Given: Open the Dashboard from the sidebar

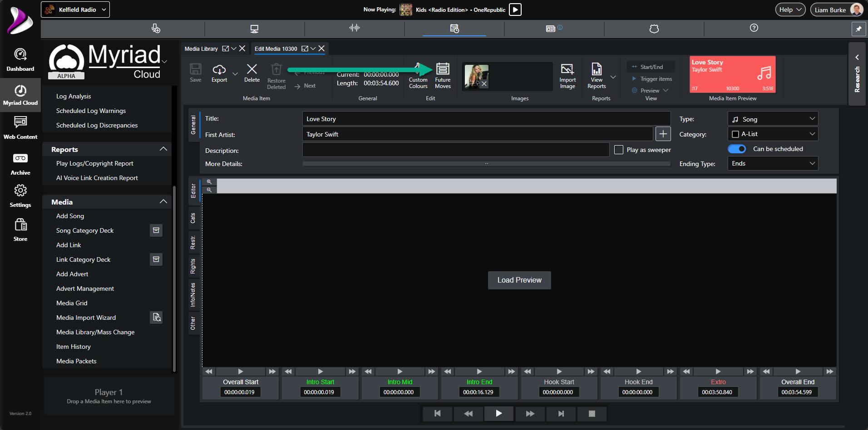Looking at the screenshot, I should pyautogui.click(x=20, y=60).
